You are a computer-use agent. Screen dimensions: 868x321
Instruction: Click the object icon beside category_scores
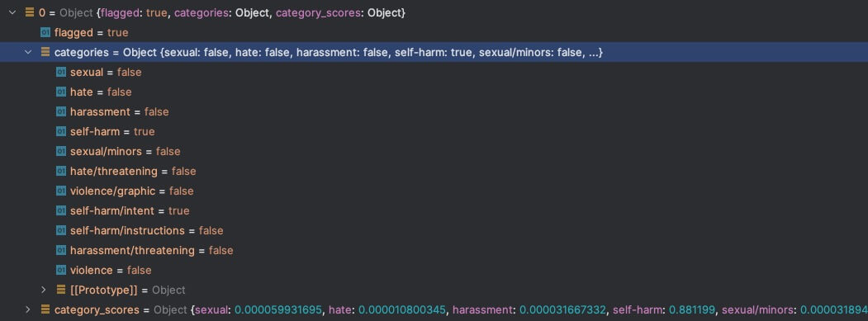[x=45, y=310]
